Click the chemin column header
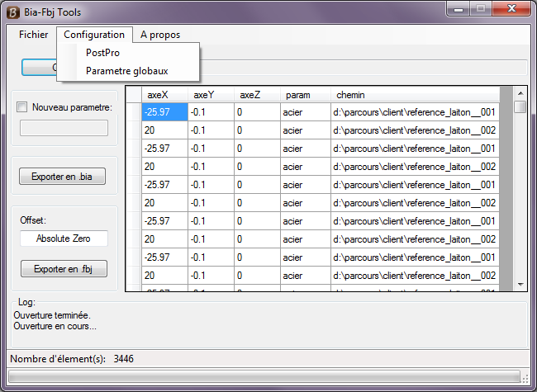The height and width of the screenshot is (392, 537). pos(415,95)
